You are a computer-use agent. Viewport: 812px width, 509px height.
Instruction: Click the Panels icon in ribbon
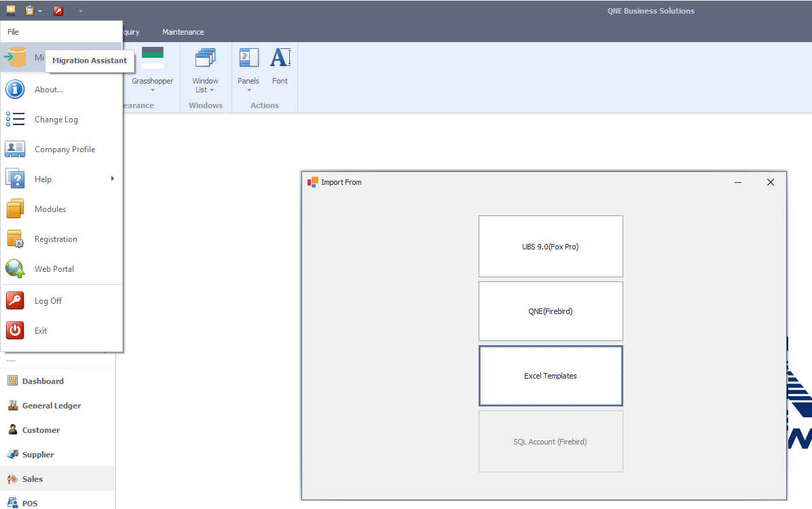pyautogui.click(x=248, y=58)
